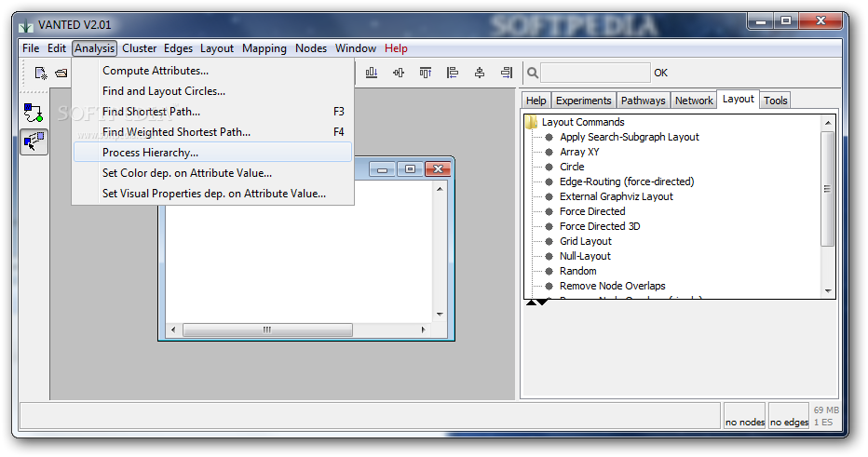The width and height of the screenshot is (868, 457).
Task: Select Process Hierarchy... menu entry
Action: pyautogui.click(x=213, y=152)
